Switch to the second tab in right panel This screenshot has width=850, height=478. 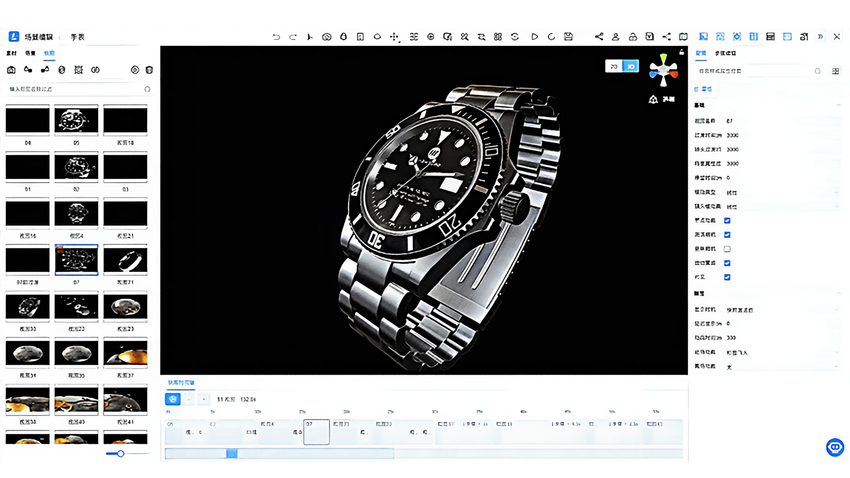pos(725,53)
